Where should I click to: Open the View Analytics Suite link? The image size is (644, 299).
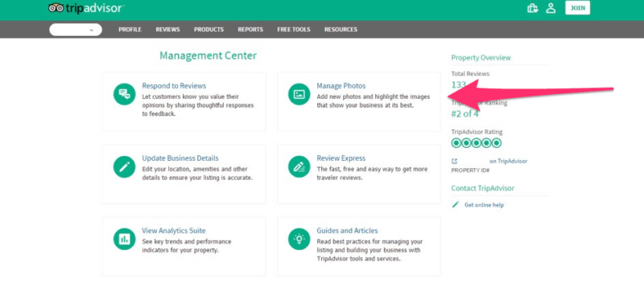click(x=174, y=231)
